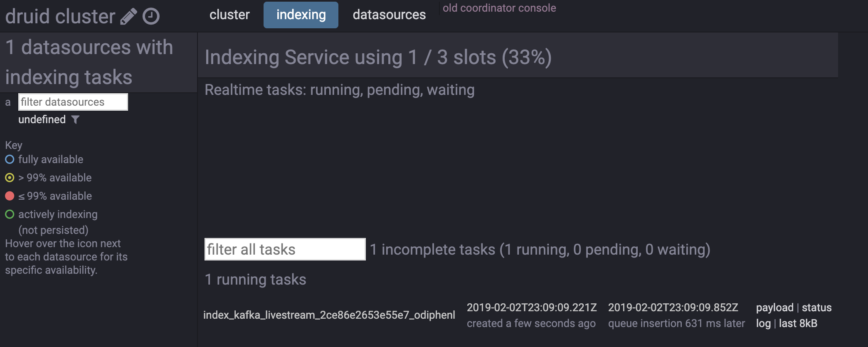Show the last 8kB of log
The height and width of the screenshot is (347, 868).
[x=798, y=323]
